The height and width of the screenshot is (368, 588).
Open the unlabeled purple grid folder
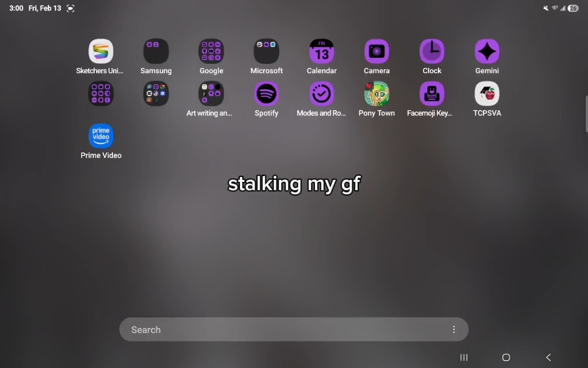tap(100, 93)
